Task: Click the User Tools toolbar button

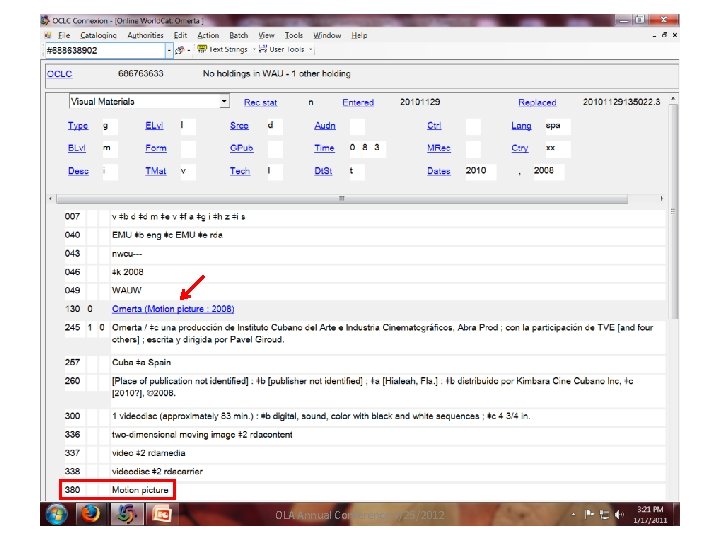Action: tap(281, 49)
